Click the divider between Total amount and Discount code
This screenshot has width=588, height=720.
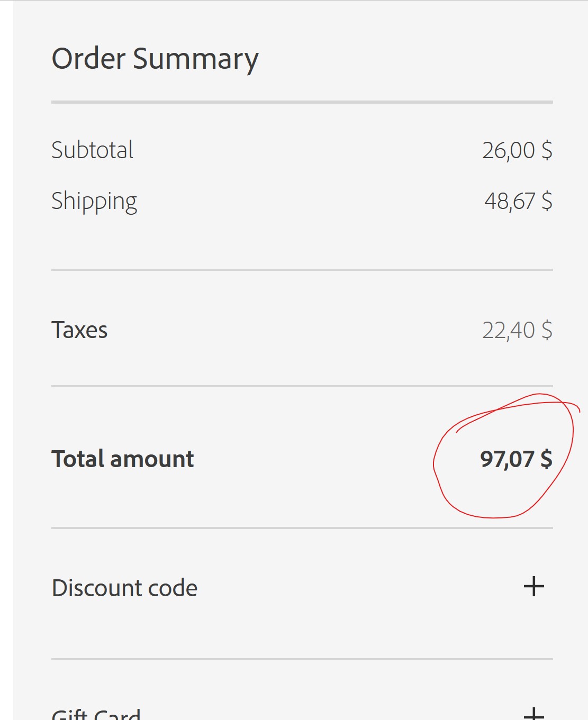point(302,528)
